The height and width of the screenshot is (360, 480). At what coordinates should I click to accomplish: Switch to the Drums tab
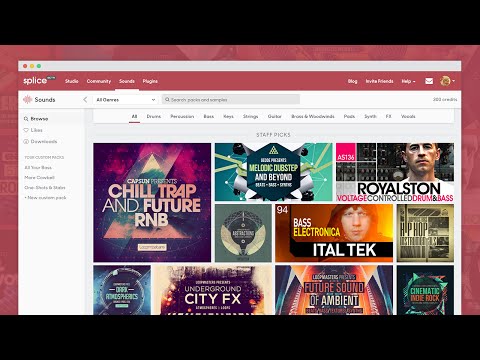154,116
